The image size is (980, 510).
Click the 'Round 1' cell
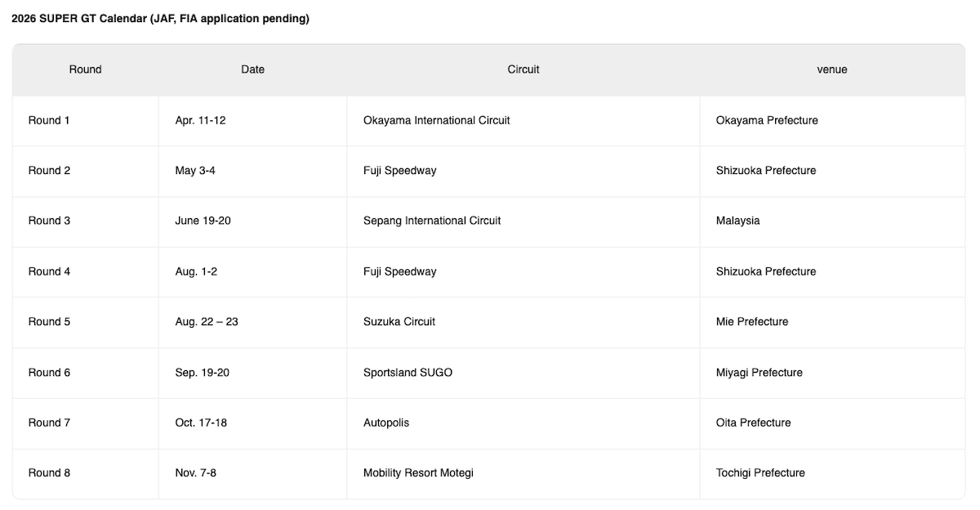[x=85, y=120]
